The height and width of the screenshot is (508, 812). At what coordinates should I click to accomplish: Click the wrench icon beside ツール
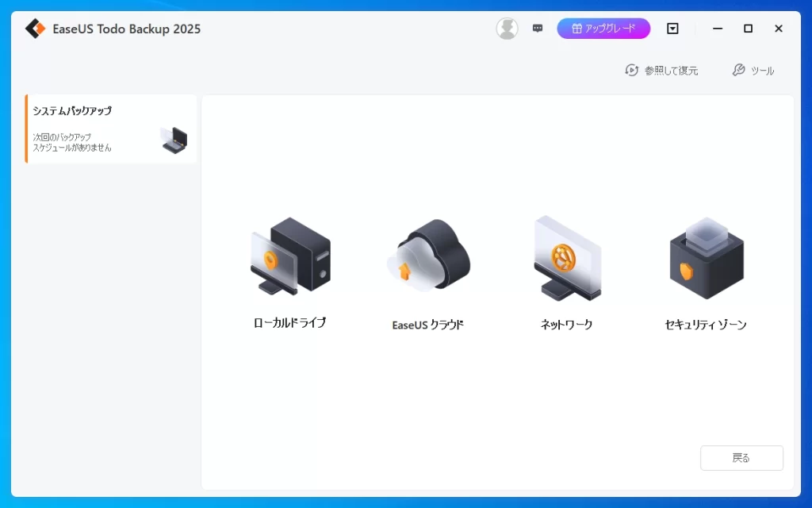(x=738, y=71)
